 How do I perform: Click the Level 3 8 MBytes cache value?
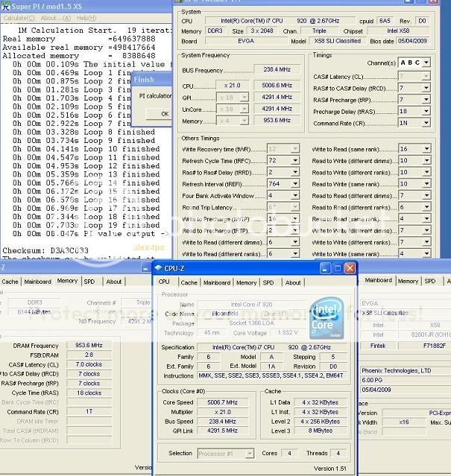321,431
